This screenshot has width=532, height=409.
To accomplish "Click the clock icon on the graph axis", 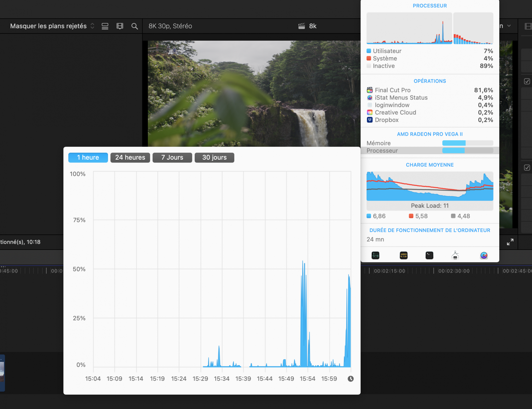I will click(351, 379).
